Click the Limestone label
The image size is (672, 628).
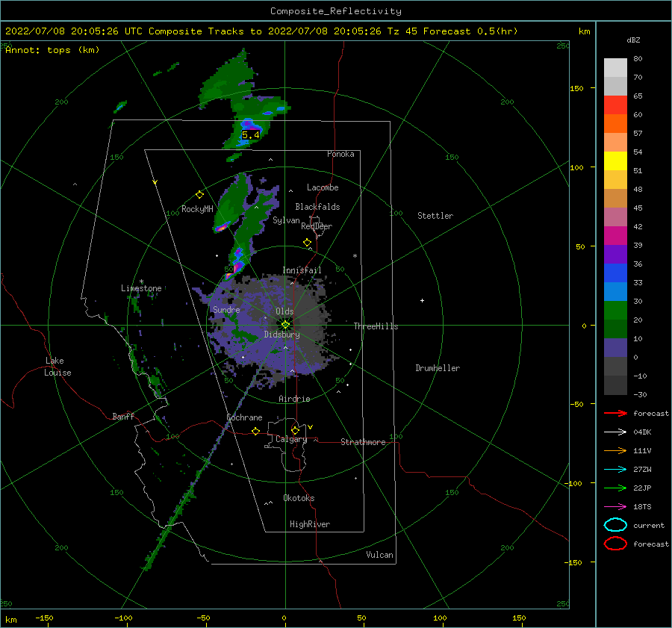pos(141,288)
